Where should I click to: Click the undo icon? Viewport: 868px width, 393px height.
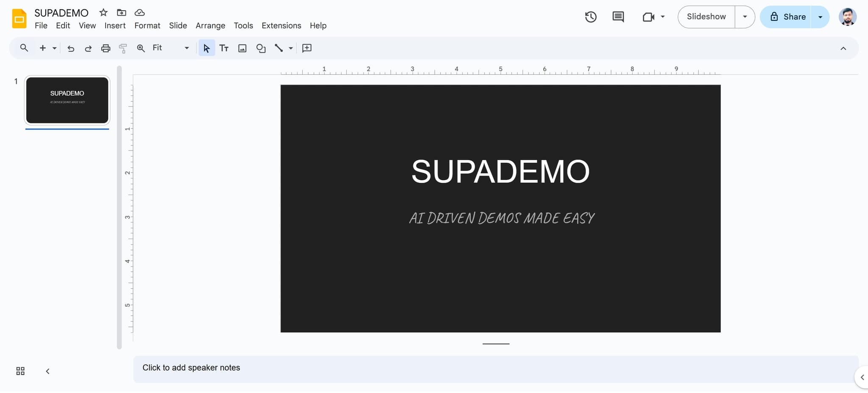[x=71, y=48]
